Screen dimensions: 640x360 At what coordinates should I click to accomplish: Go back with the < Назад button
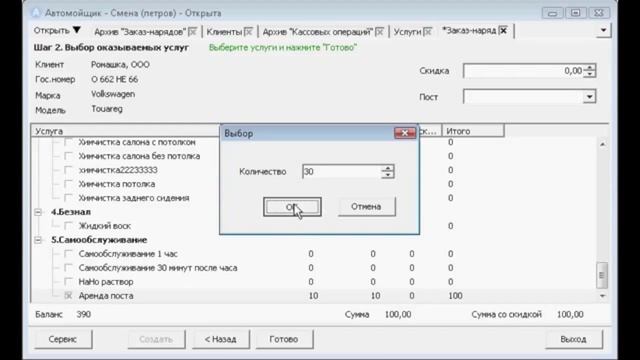point(221,339)
